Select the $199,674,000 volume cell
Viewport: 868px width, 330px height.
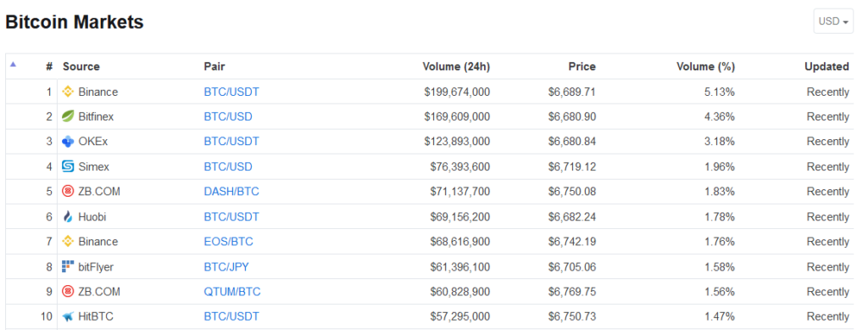(x=457, y=92)
